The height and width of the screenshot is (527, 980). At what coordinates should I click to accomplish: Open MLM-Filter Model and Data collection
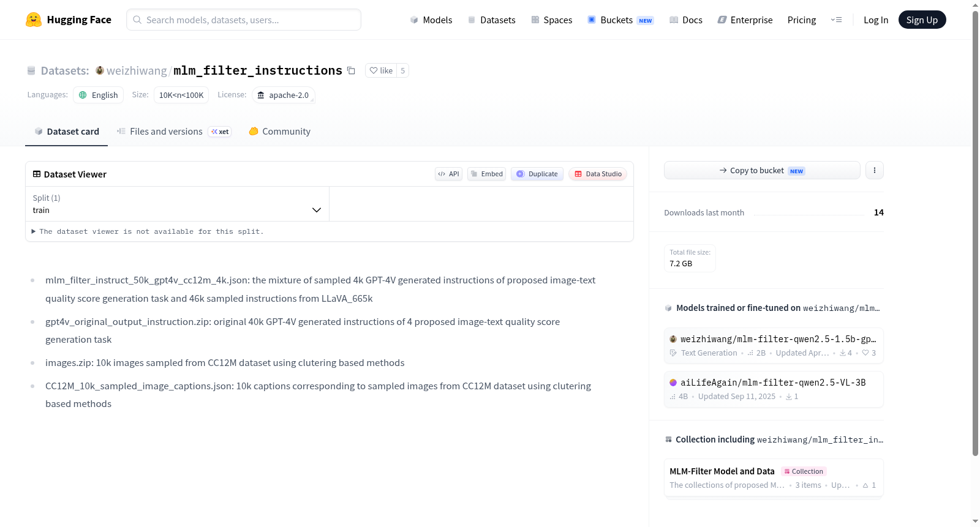[x=774, y=478]
